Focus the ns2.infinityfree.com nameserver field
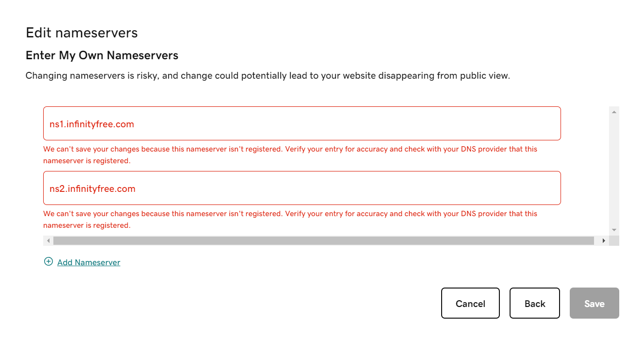The height and width of the screenshot is (340, 644). 302,188
